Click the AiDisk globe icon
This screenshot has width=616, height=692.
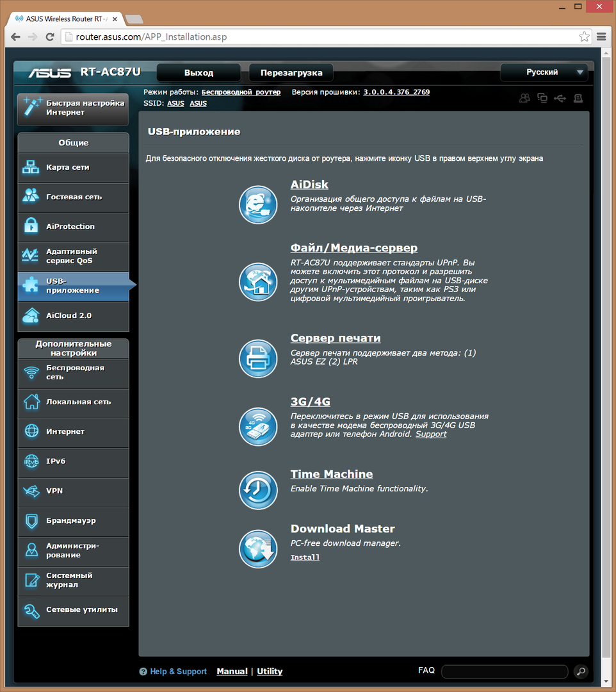[x=258, y=204]
